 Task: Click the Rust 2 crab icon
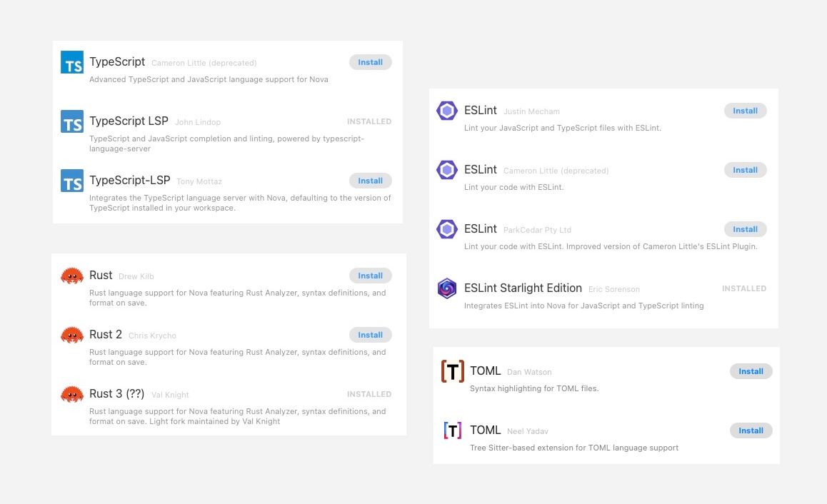[72, 336]
